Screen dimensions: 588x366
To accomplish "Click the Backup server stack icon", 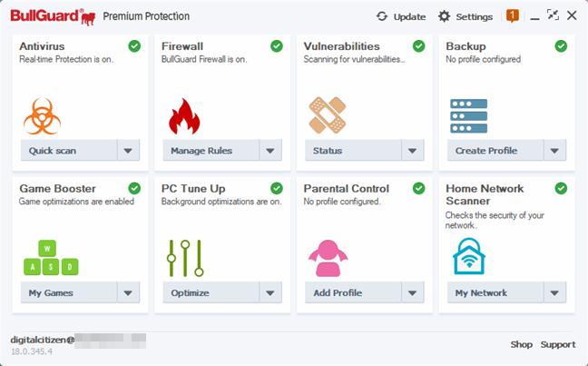I will coord(469,116).
